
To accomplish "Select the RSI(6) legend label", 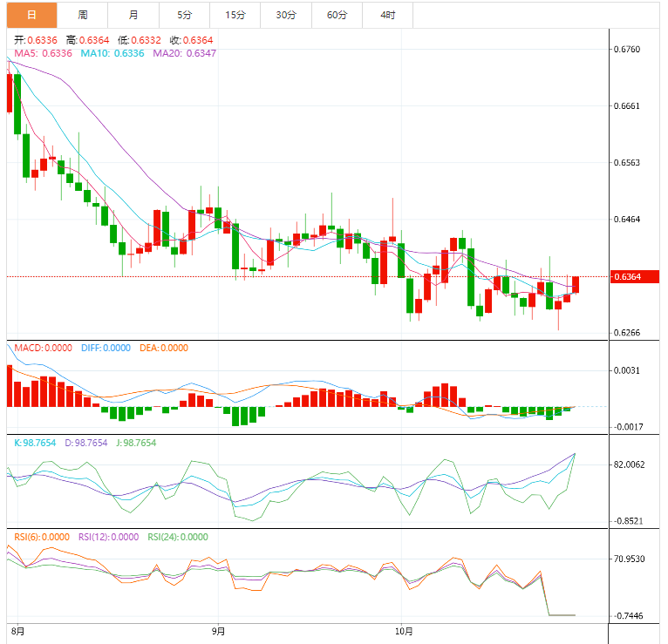I will (40, 537).
